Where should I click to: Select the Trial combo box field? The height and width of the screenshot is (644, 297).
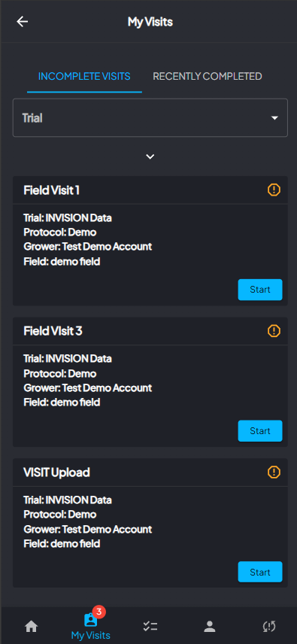[150, 117]
